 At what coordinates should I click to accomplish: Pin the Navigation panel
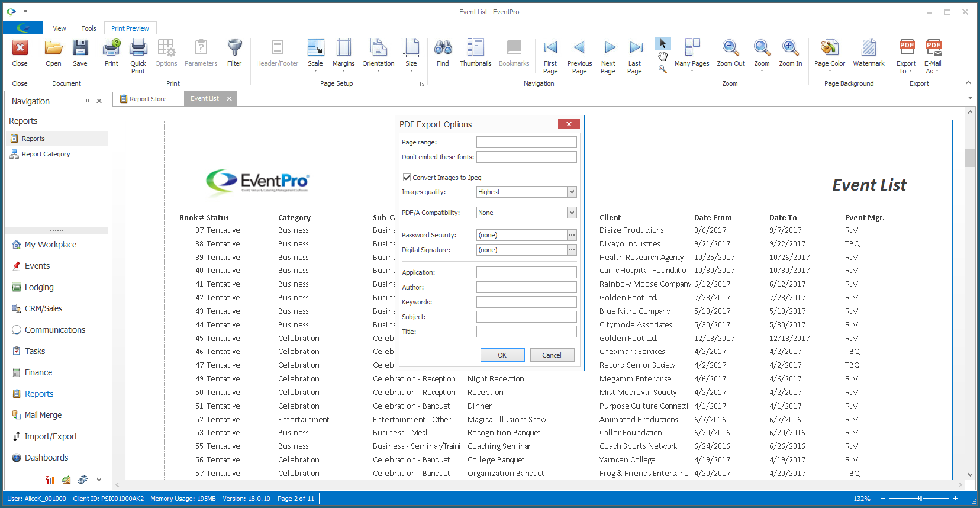click(x=88, y=101)
